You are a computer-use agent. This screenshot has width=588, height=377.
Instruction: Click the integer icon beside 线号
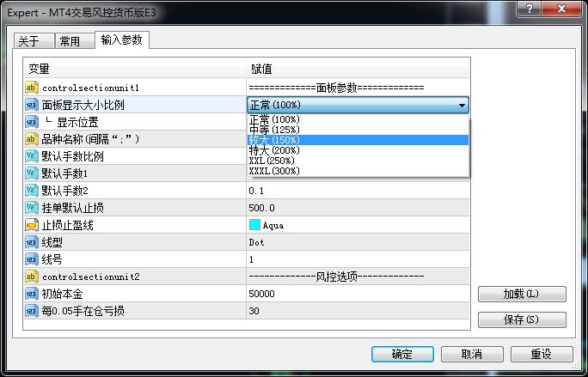pos(32,259)
